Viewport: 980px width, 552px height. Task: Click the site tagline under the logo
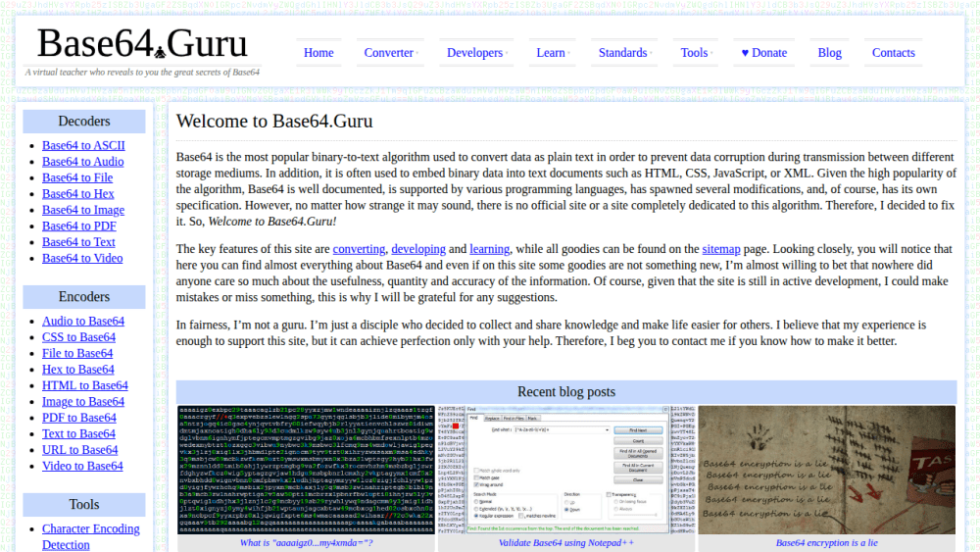(x=142, y=72)
